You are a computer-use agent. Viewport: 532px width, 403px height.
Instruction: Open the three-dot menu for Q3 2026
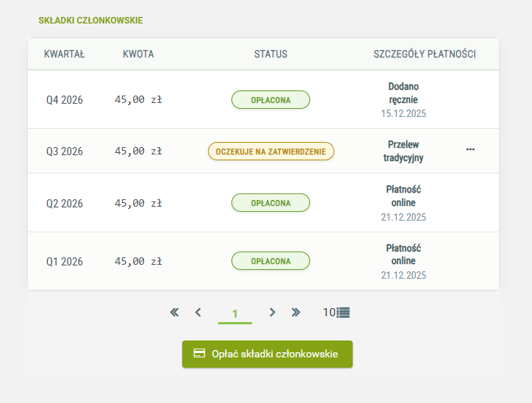(470, 150)
